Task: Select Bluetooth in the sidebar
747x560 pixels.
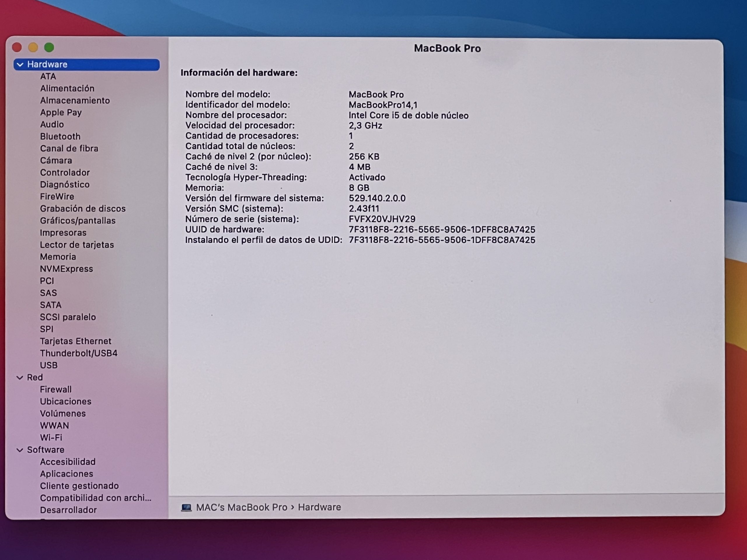Action: pos(60,136)
